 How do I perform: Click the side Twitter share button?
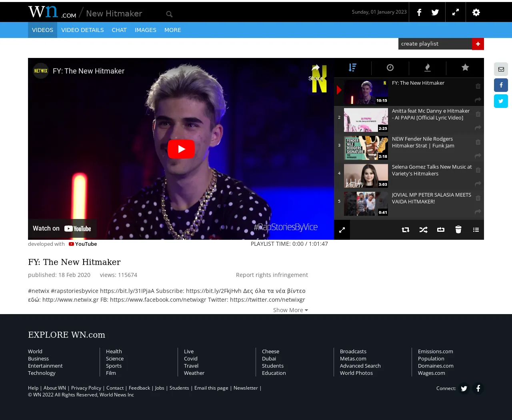(x=501, y=101)
